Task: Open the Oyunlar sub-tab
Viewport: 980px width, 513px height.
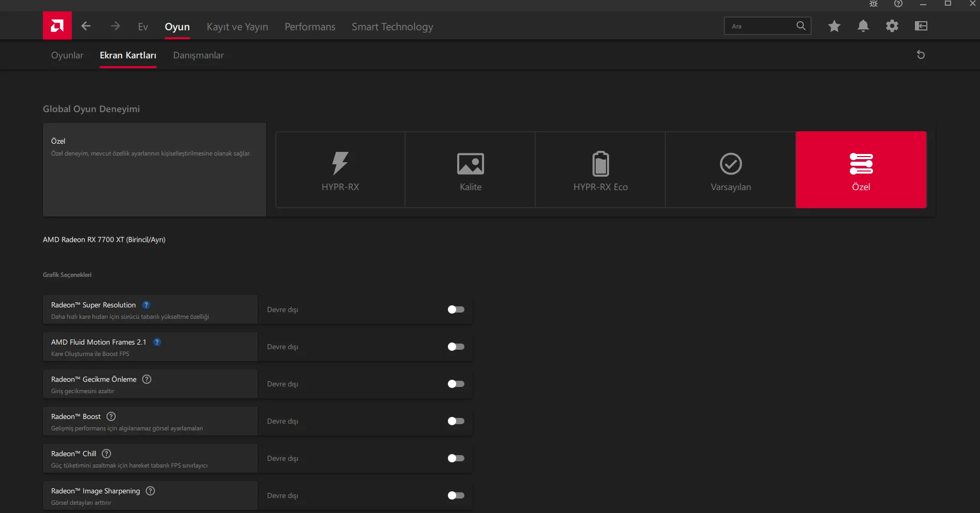Action: 67,55
